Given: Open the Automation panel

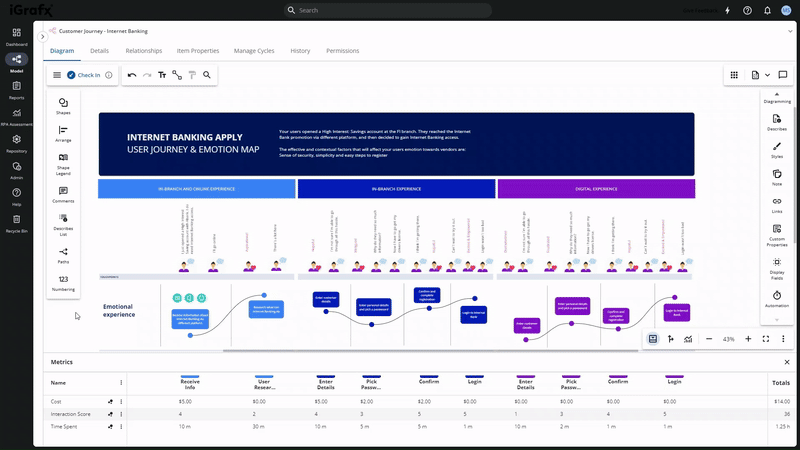Looking at the screenshot, I should (x=777, y=298).
